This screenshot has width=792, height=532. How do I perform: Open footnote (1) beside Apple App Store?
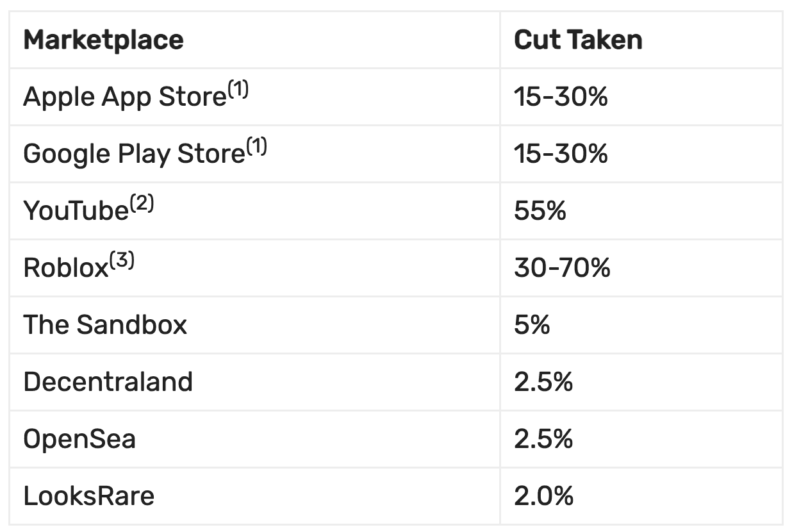(x=238, y=91)
